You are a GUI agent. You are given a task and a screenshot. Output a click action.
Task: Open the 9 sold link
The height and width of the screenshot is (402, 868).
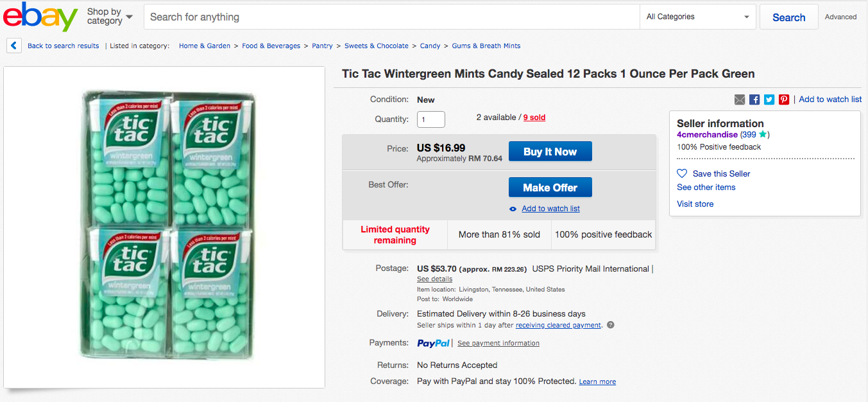click(x=534, y=118)
